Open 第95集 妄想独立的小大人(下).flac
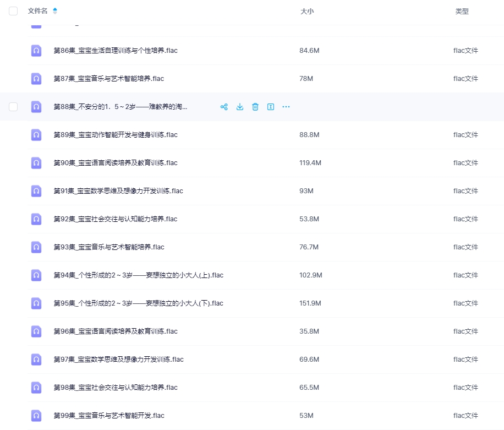The height and width of the screenshot is (430, 504). 138,303
